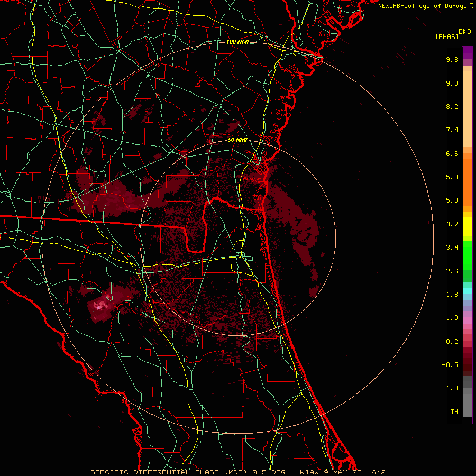Click the 9.8 value on the scale
The height and width of the screenshot is (476, 476).
point(452,59)
